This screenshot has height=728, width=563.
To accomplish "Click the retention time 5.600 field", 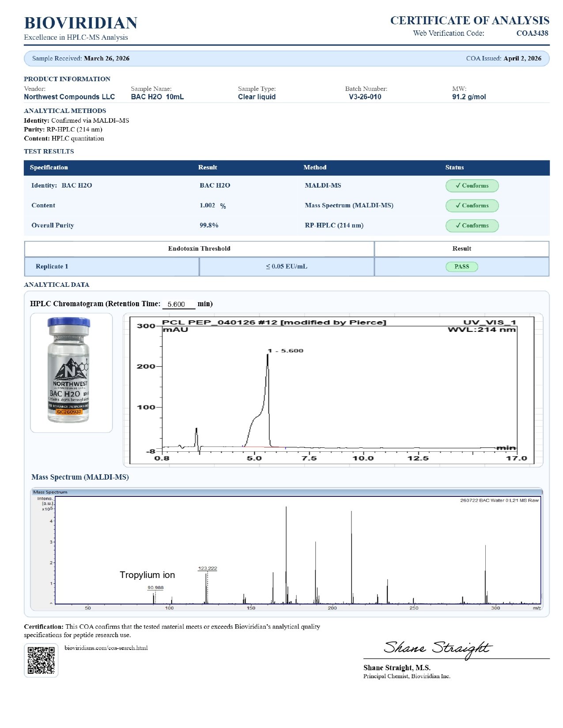I will tap(179, 304).
